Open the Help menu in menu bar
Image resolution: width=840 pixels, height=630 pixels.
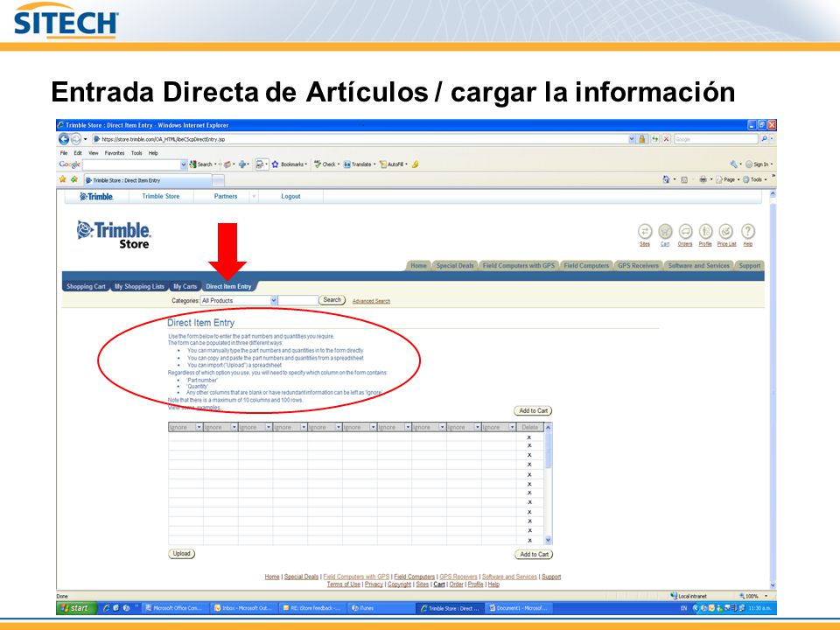click(153, 152)
